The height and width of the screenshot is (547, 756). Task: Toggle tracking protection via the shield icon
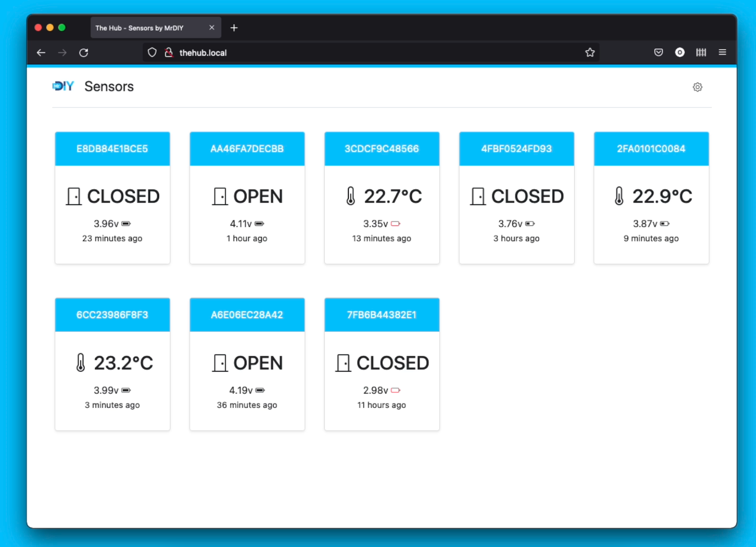click(x=152, y=52)
